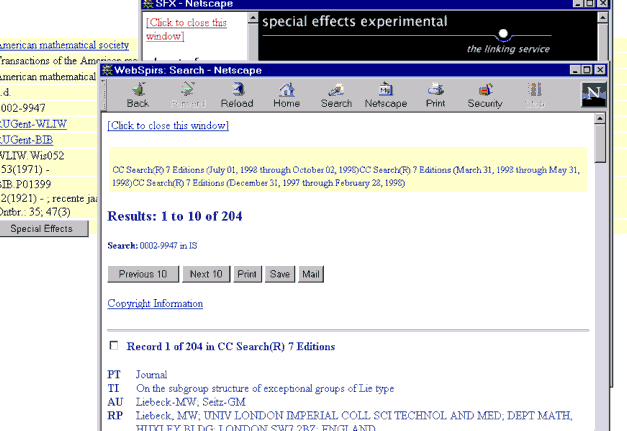Click the 'Record 1 of 204 in CC Search(R)' heading
This screenshot has width=627, height=431.
[231, 346]
